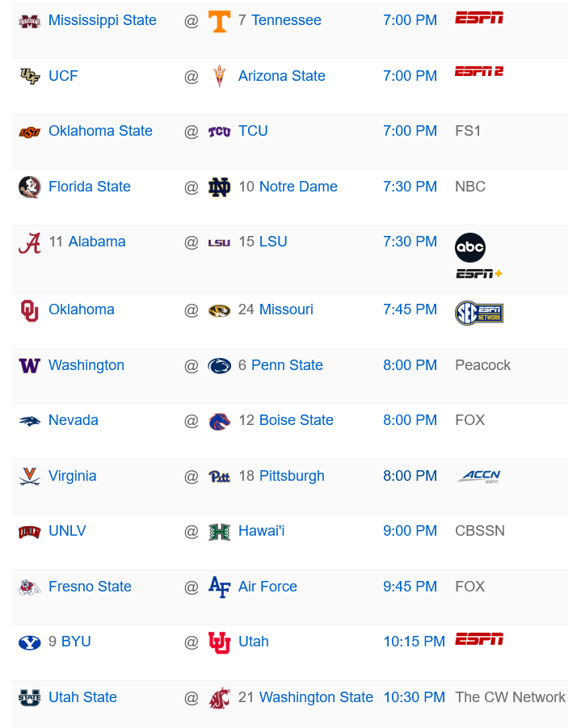Click the SEC Network channel logo
Image resolution: width=568 pixels, height=728 pixels.
479,313
